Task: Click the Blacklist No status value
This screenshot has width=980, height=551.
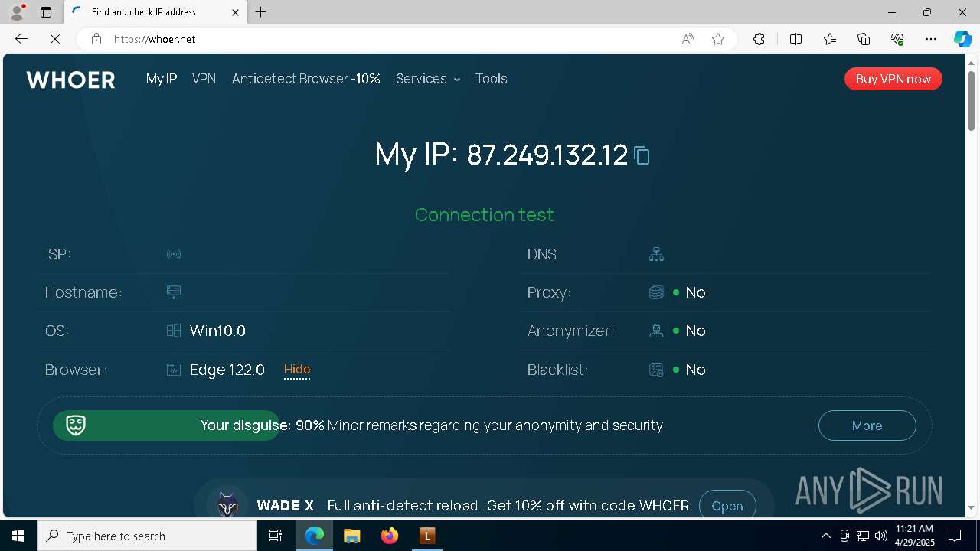Action: click(x=695, y=370)
